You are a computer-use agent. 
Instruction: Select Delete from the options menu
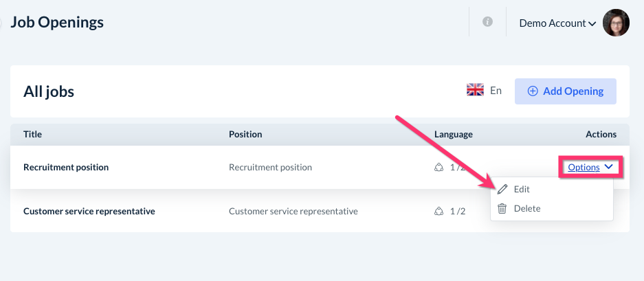coord(526,208)
